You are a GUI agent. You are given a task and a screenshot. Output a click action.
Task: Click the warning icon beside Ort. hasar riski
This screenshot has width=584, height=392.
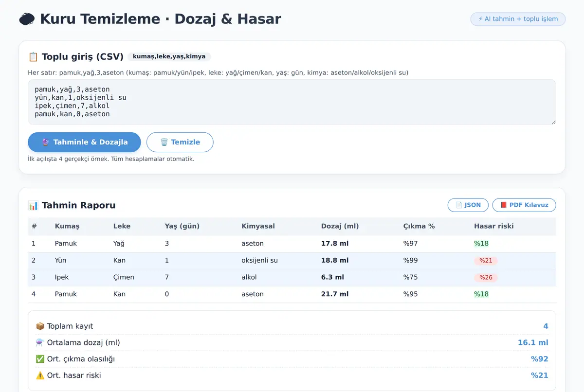(x=40, y=375)
